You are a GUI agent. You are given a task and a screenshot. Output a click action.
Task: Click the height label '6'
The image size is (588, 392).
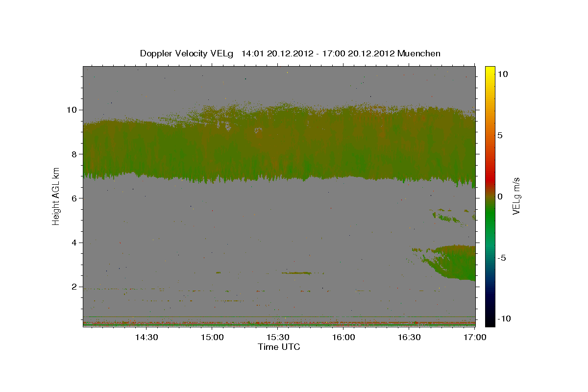75,198
